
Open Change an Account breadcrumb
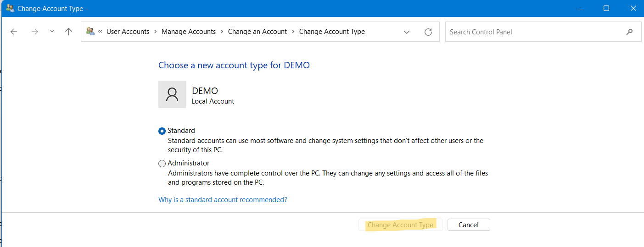click(x=257, y=32)
